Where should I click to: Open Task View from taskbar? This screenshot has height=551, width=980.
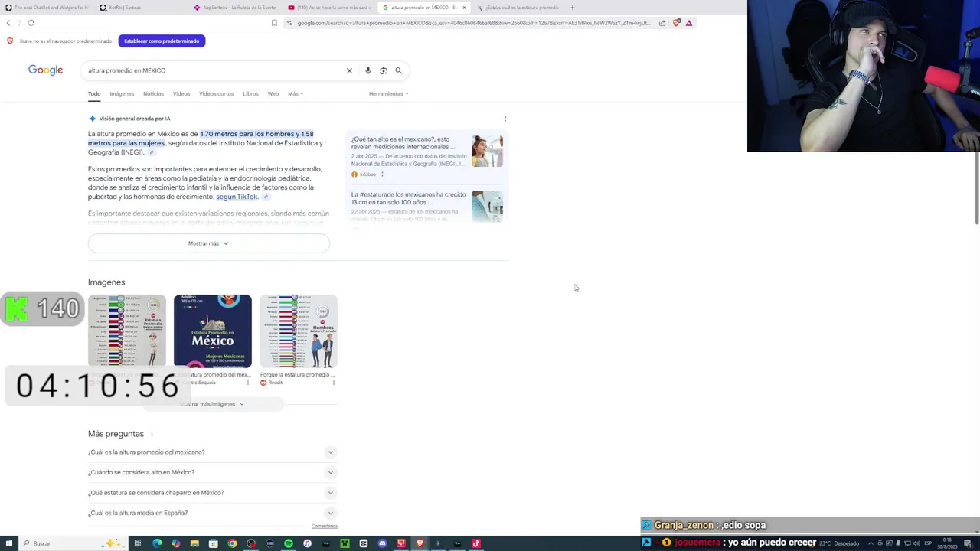pyautogui.click(x=138, y=543)
